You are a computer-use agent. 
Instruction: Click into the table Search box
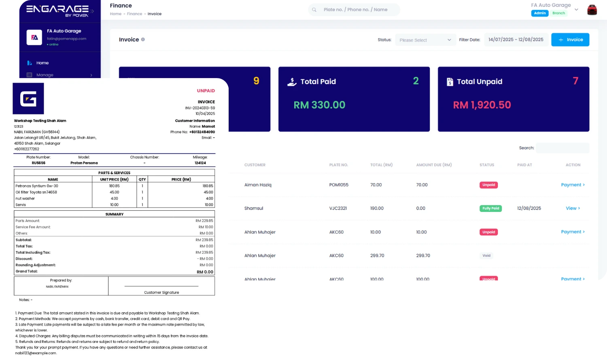point(562,148)
